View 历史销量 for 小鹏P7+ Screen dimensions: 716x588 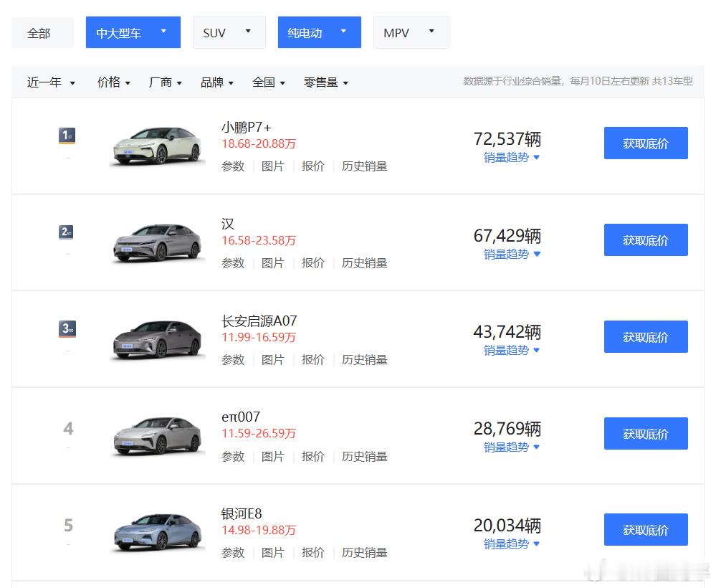coord(364,166)
